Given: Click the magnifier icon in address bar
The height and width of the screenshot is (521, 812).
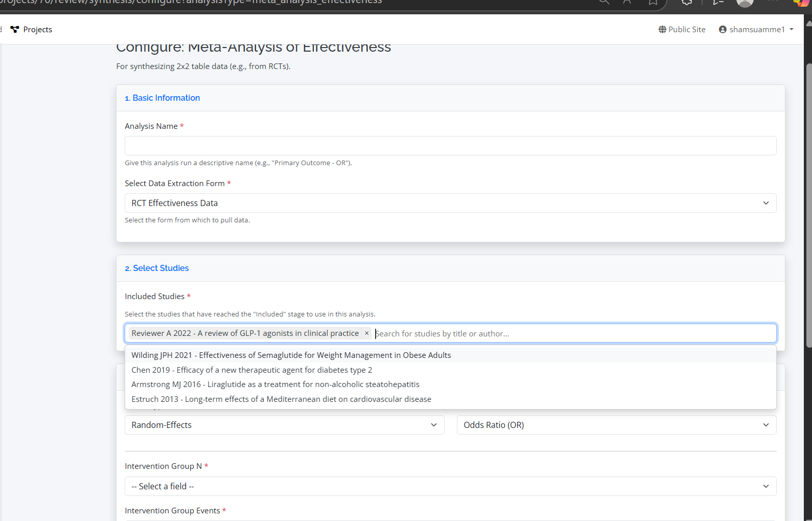Looking at the screenshot, I should pos(604,2).
